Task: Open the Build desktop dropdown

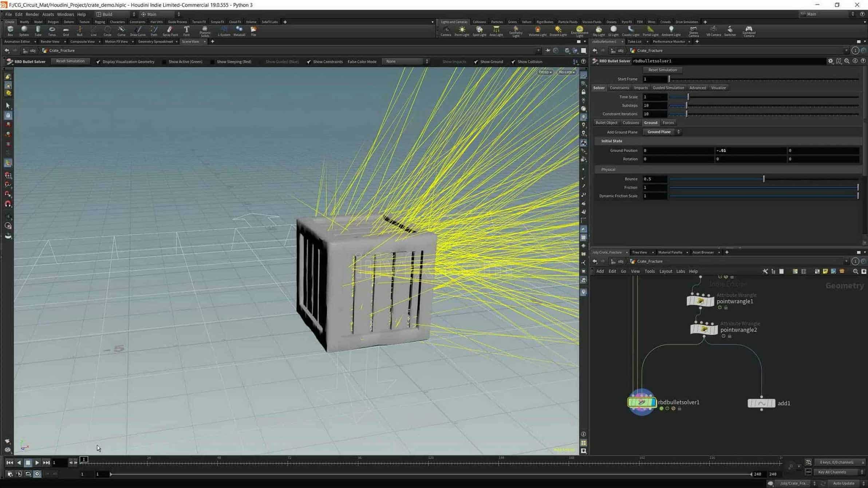Action: (116, 14)
